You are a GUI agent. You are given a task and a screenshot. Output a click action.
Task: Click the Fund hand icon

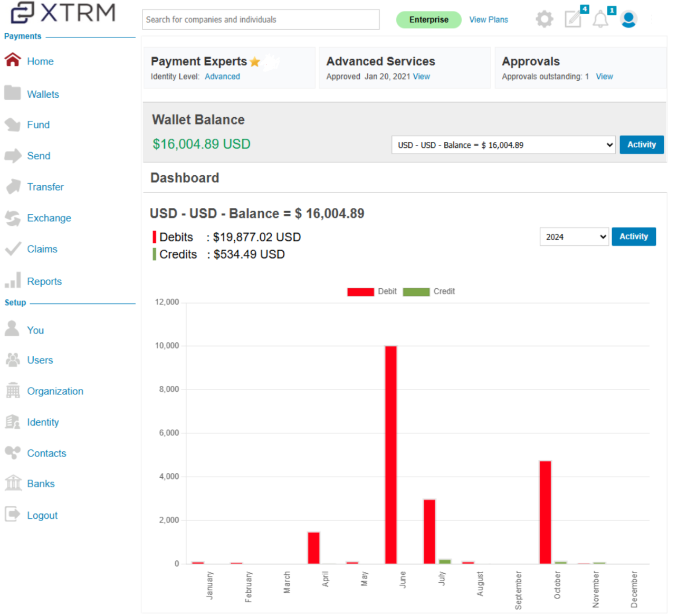point(13,125)
